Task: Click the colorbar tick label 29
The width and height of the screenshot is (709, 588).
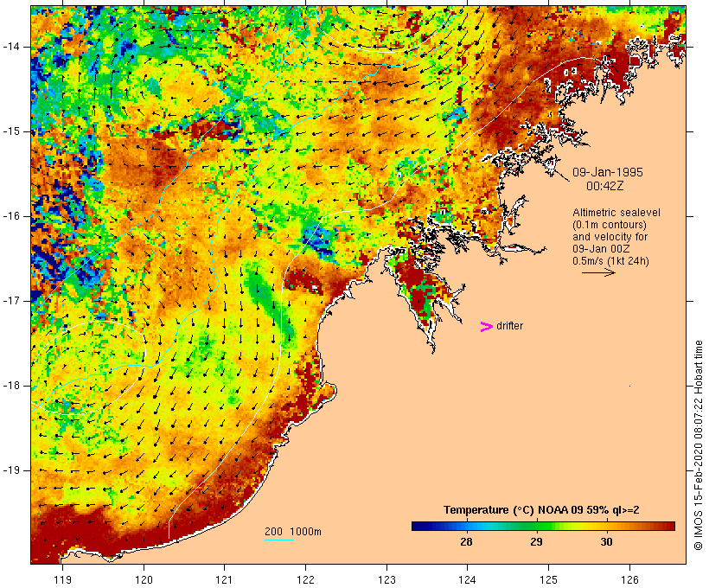Action: 536,541
